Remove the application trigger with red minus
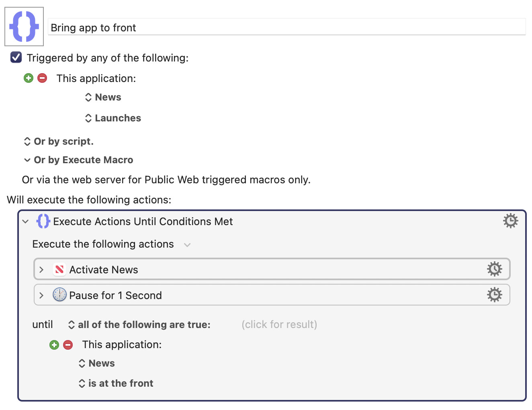This screenshot has height=410, width=532. 42,78
